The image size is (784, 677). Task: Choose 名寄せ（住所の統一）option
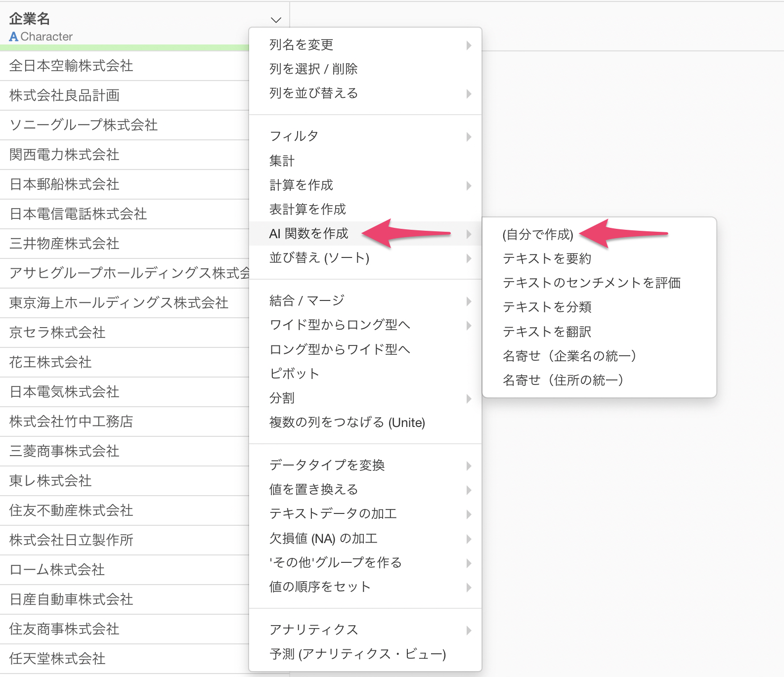[x=563, y=380]
